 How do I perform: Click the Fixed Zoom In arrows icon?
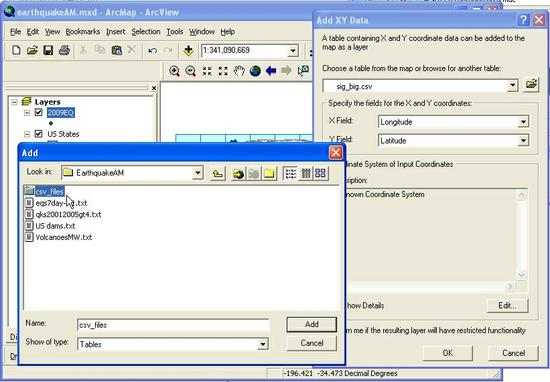[207, 71]
